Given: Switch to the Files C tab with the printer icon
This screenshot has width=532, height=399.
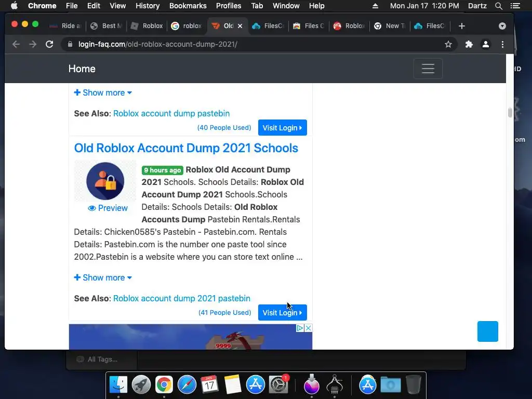Looking at the screenshot, I should click(x=309, y=26).
